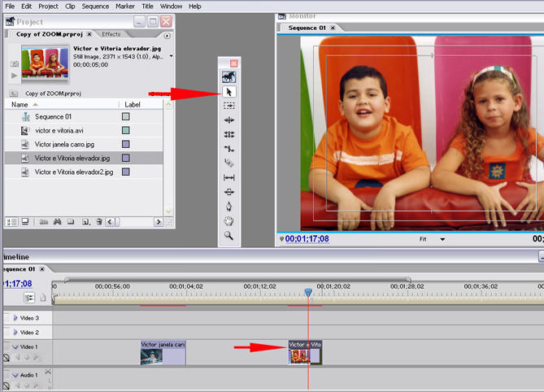Open the monitor Fit zoom dropdown
544x392 pixels.
tap(442, 239)
